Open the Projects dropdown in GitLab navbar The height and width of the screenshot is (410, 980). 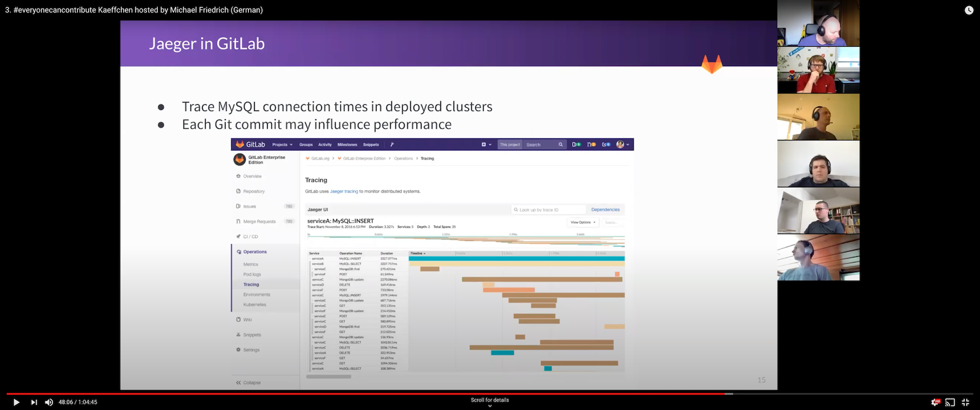tap(282, 145)
